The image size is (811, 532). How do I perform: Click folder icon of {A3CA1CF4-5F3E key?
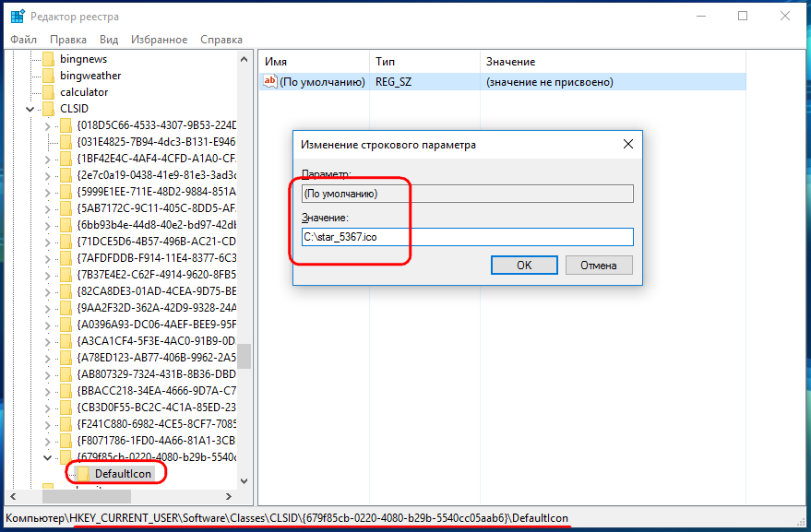[66, 341]
